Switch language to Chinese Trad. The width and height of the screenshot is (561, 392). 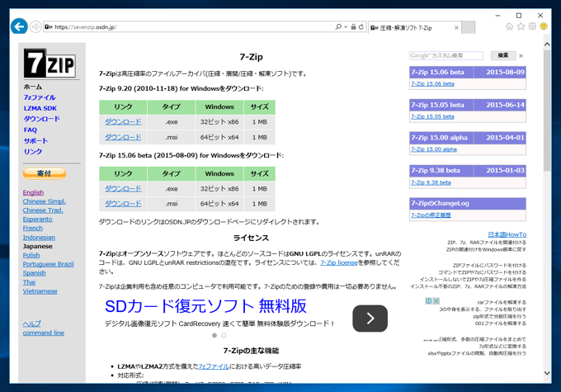tap(43, 210)
